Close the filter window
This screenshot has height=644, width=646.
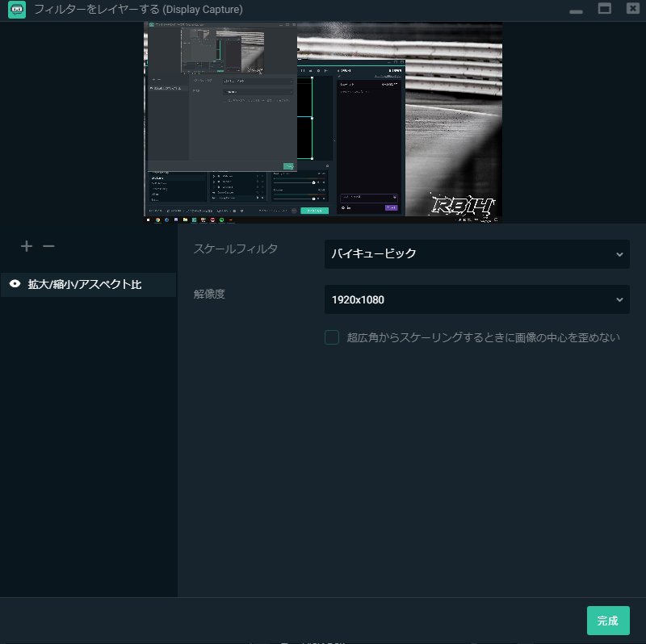pyautogui.click(x=632, y=8)
